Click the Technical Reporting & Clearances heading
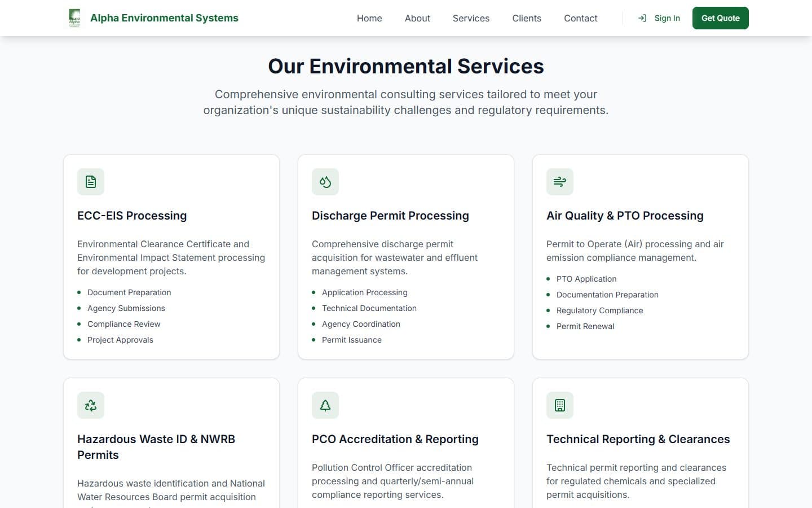812x508 pixels. pyautogui.click(x=638, y=439)
